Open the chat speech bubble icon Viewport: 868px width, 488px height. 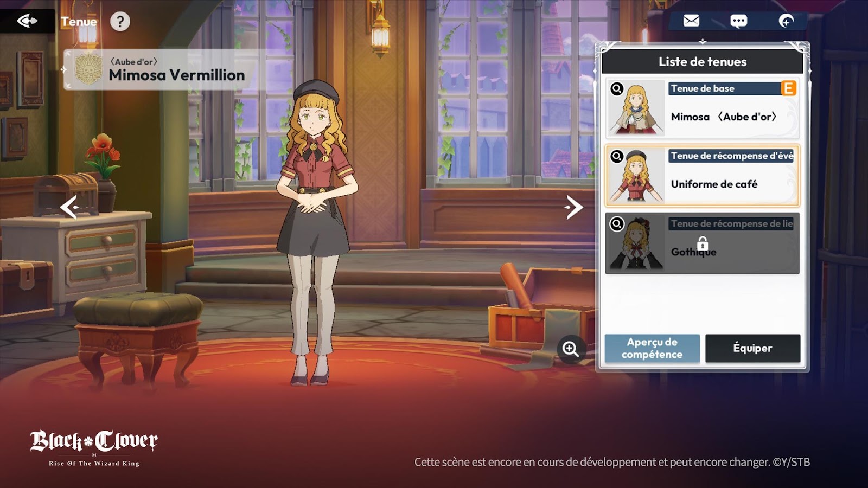pos(738,21)
